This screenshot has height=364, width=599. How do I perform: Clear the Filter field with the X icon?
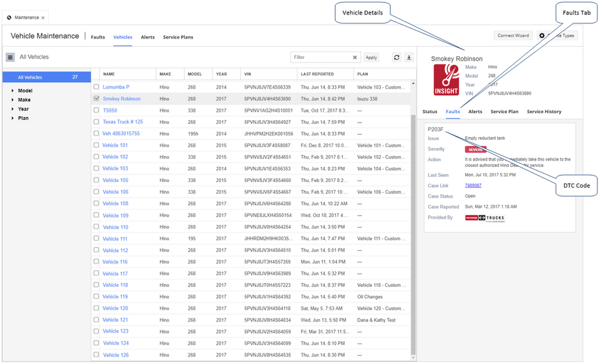[355, 58]
